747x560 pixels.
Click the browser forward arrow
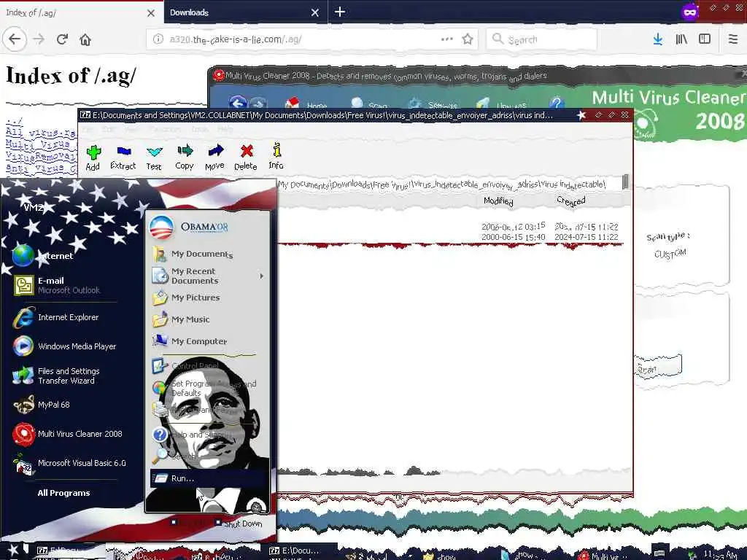click(39, 39)
